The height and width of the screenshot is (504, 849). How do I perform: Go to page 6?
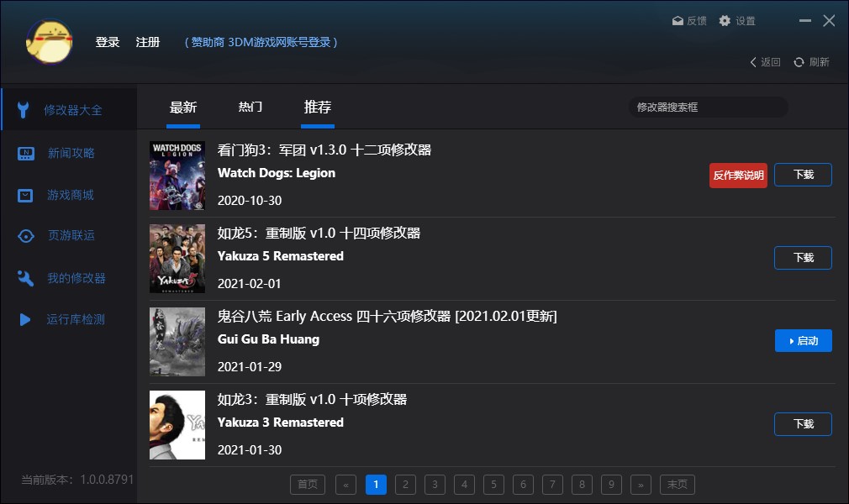coord(523,485)
